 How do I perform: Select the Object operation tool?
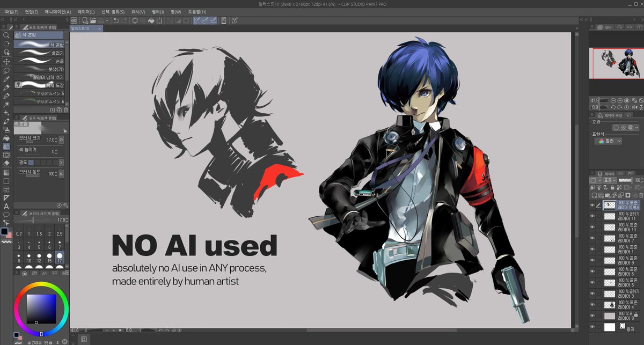[6, 53]
